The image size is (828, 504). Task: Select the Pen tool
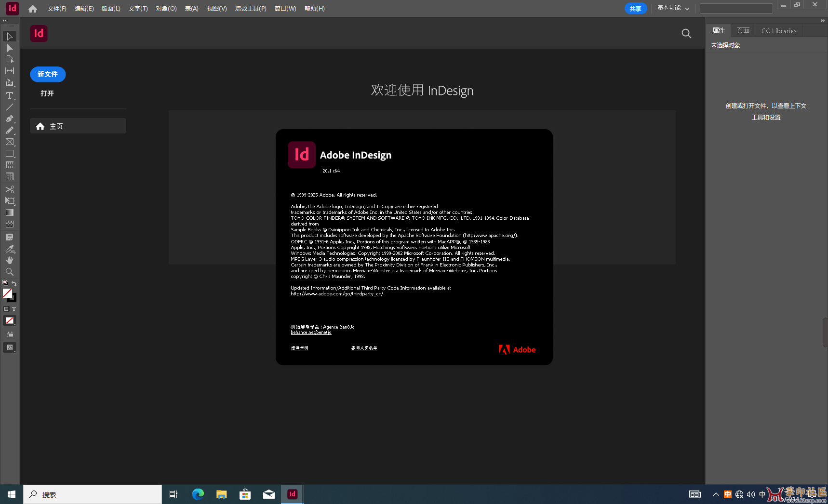tap(10, 119)
